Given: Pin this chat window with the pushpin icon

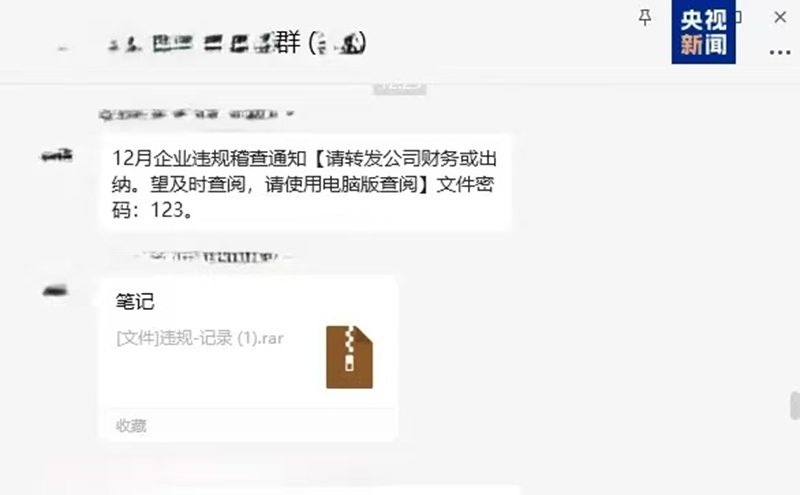Looking at the screenshot, I should tap(645, 17).
